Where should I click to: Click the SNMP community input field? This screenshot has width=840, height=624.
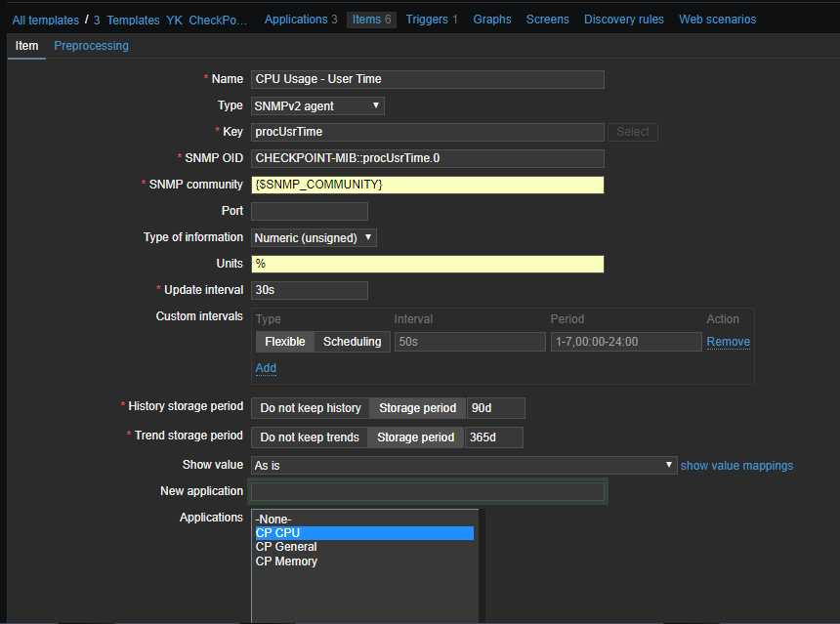coord(427,185)
